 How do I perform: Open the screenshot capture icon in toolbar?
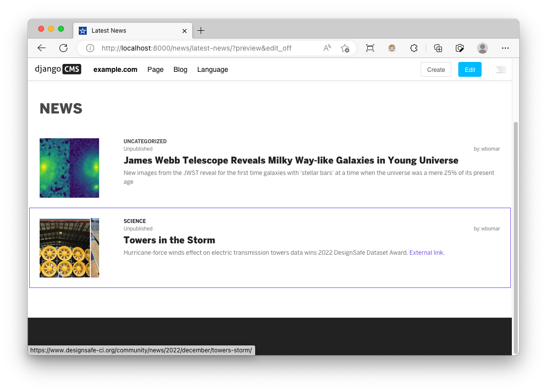pyautogui.click(x=370, y=48)
